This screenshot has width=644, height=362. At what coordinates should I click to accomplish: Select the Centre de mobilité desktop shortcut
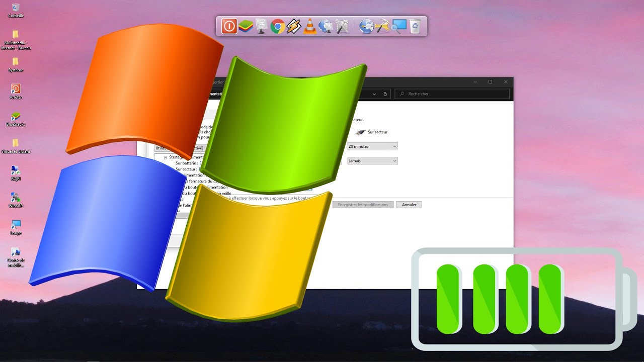[16, 257]
